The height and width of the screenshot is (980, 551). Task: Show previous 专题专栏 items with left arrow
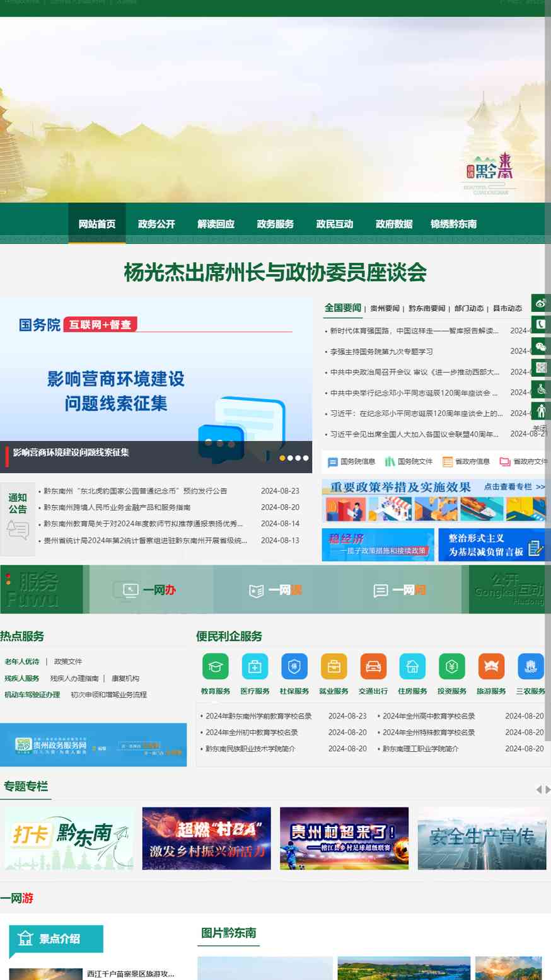pyautogui.click(x=538, y=790)
